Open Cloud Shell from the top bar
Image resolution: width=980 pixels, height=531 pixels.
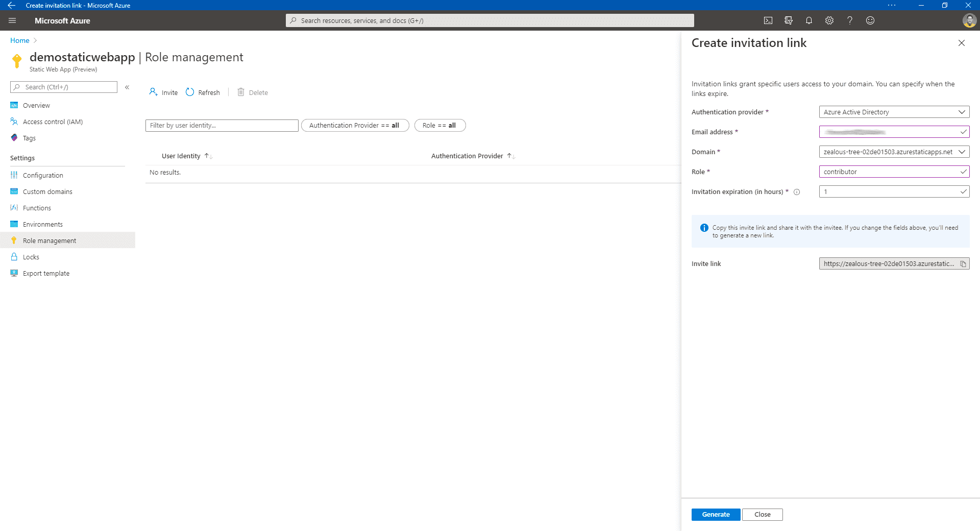(768, 20)
